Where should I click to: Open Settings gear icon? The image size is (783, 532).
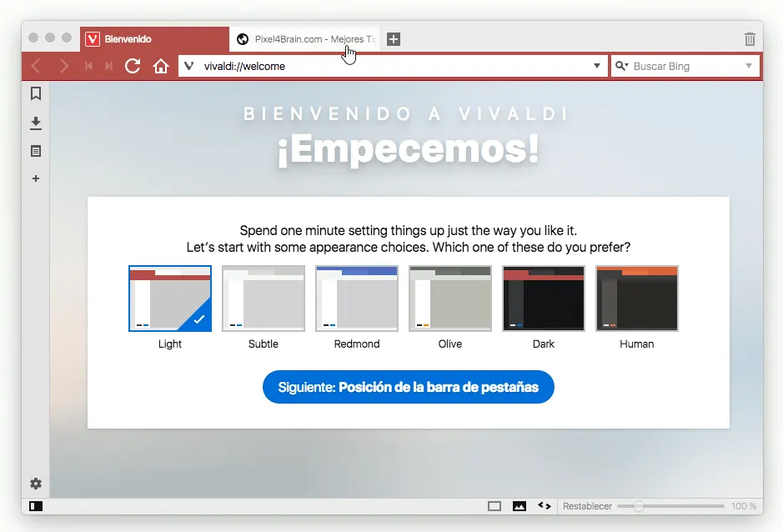(36, 484)
